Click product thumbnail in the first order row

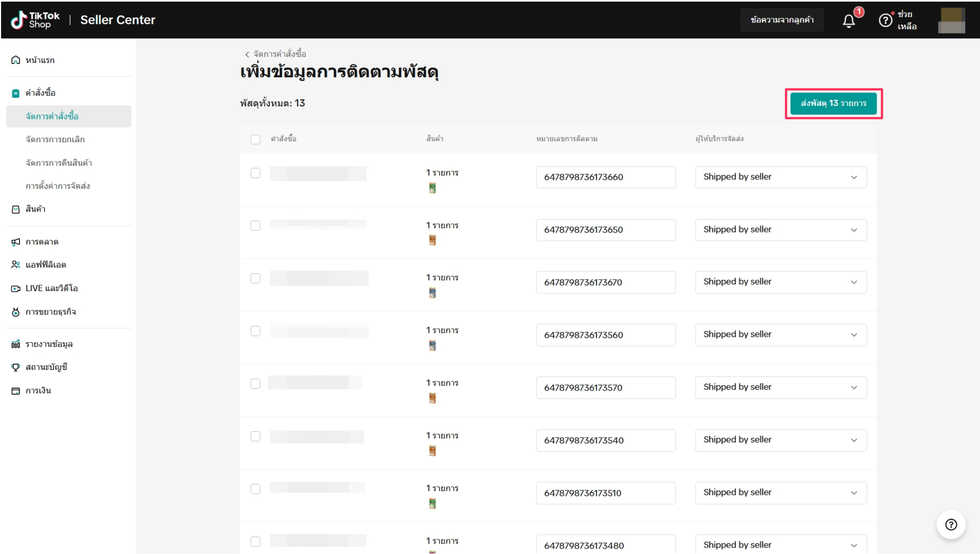(432, 188)
